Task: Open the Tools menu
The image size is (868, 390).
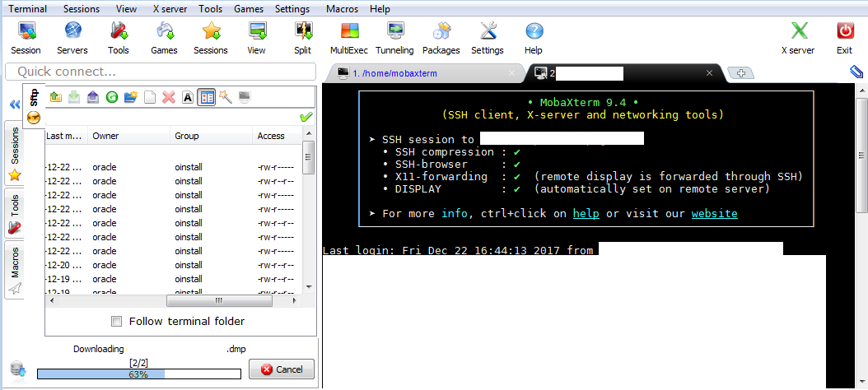Action: point(210,9)
